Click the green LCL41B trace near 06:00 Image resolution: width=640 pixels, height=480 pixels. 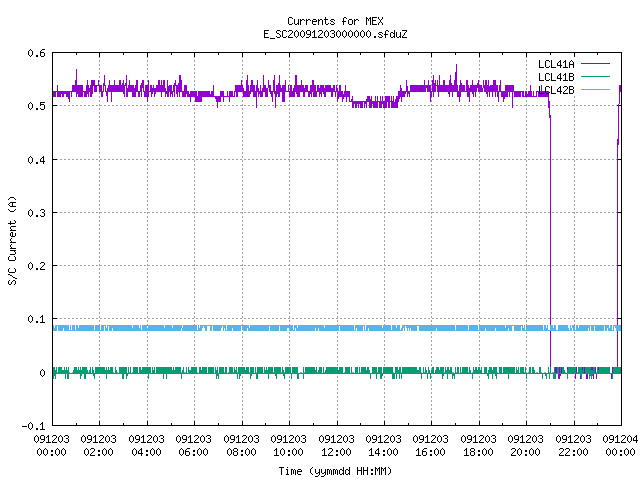[x=194, y=371]
